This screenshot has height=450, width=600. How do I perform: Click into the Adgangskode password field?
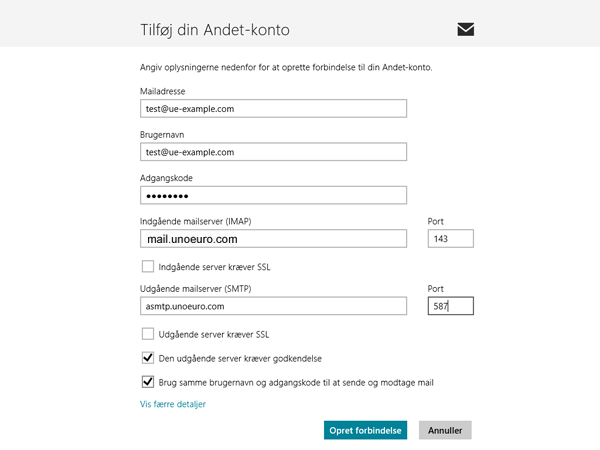(x=273, y=196)
